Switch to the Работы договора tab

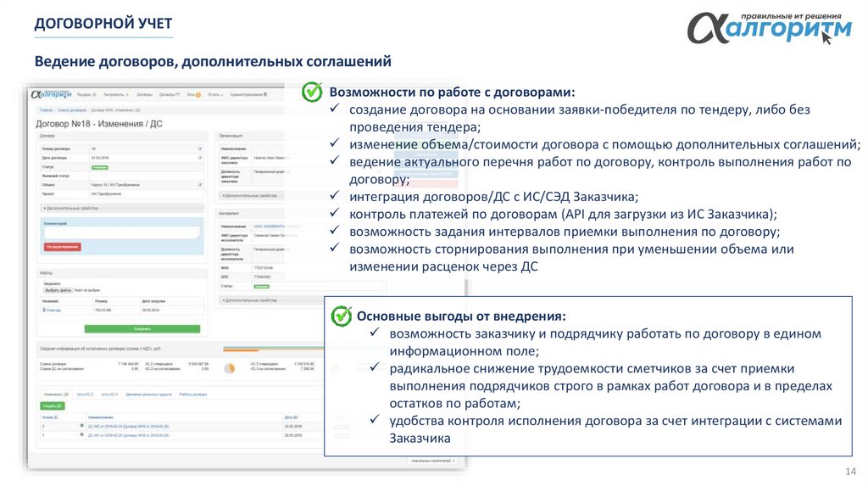coord(193,395)
